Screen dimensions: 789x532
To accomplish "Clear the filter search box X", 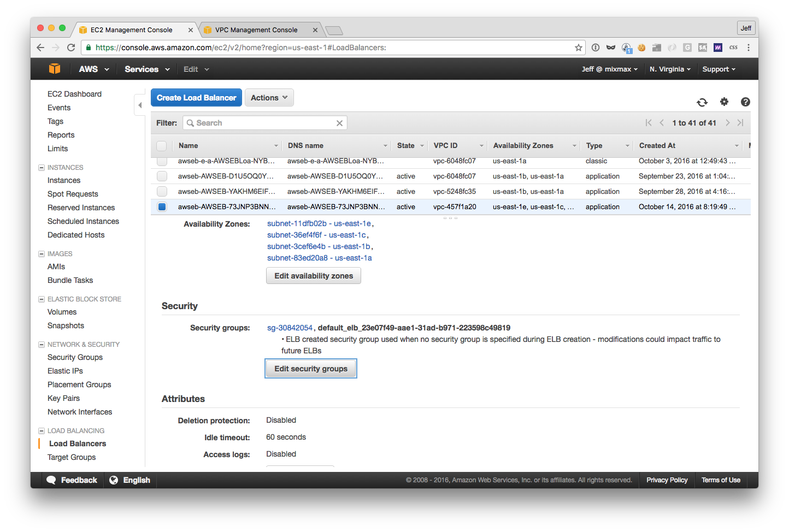I will click(x=339, y=123).
